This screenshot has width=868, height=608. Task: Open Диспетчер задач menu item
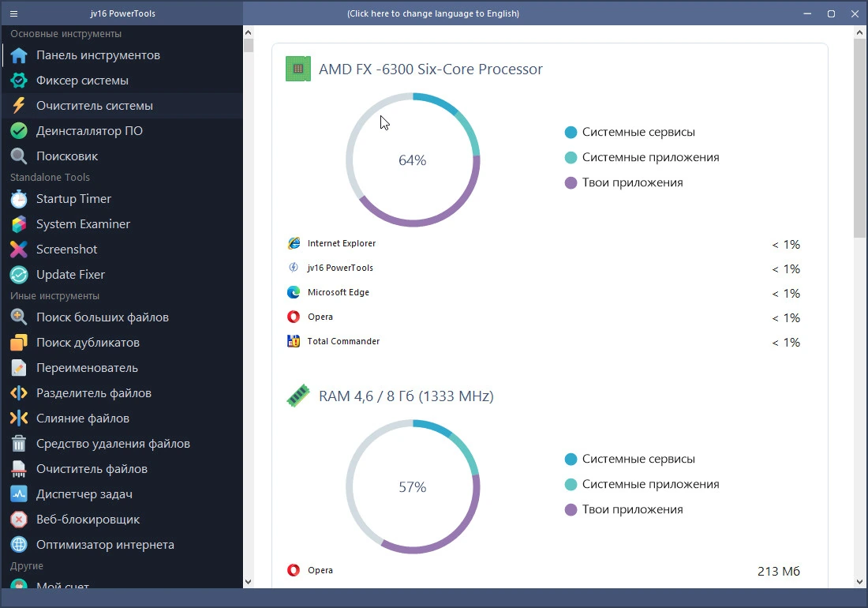coord(122,494)
